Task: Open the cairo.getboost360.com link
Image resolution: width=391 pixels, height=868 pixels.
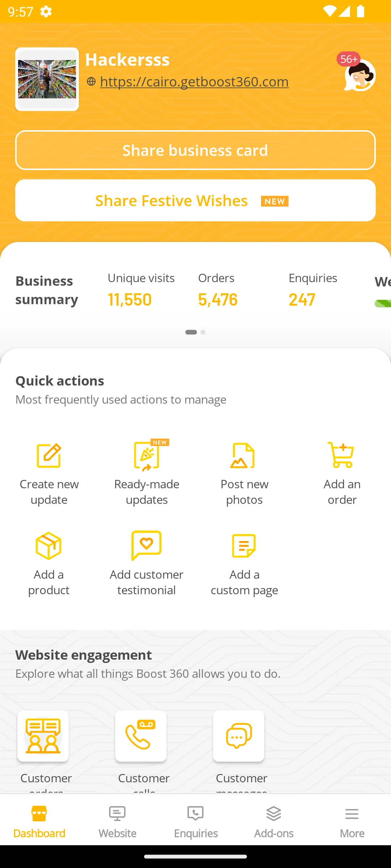Action: coord(194,82)
